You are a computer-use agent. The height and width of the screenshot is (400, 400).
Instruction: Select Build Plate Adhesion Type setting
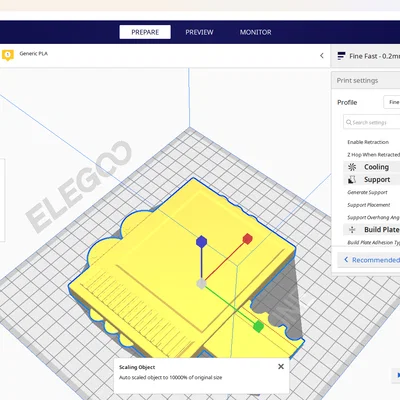[x=373, y=242]
